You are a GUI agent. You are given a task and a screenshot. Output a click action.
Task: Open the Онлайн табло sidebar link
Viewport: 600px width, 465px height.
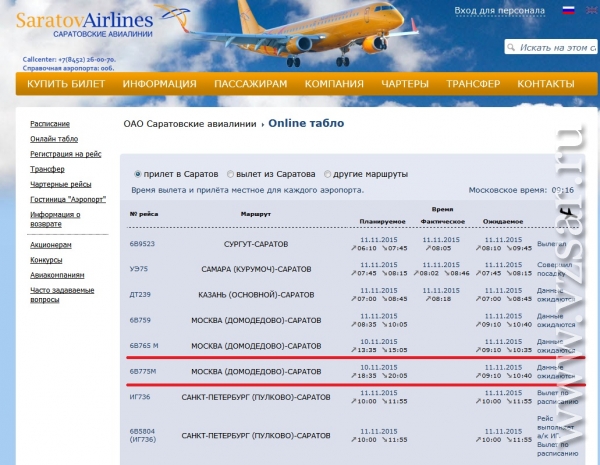tap(54, 139)
